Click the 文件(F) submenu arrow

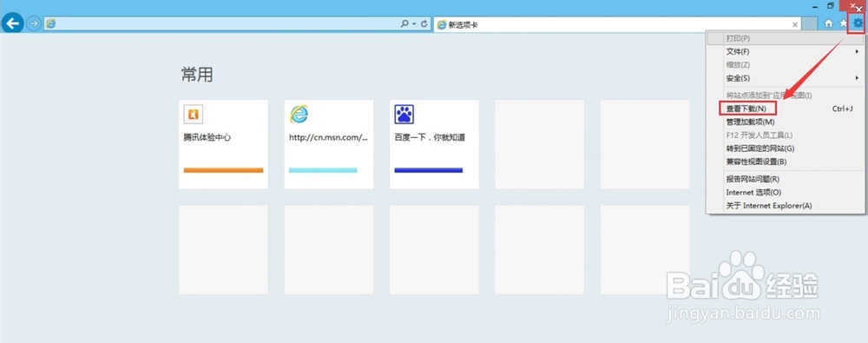point(857,51)
